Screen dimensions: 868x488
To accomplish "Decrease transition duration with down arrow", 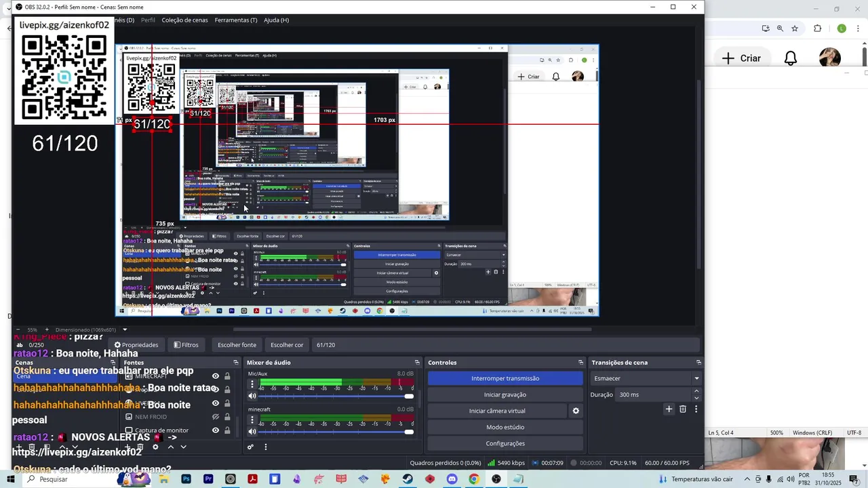I will 696,398.
